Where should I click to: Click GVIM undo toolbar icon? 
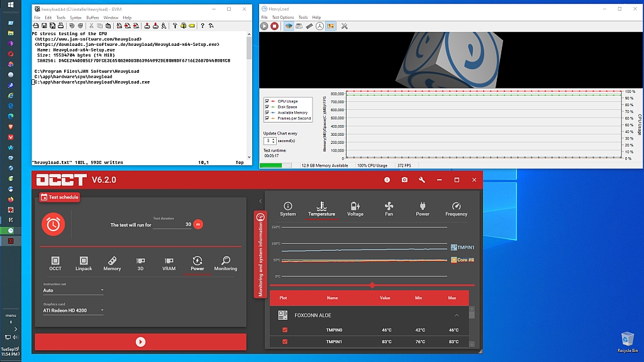point(72,26)
